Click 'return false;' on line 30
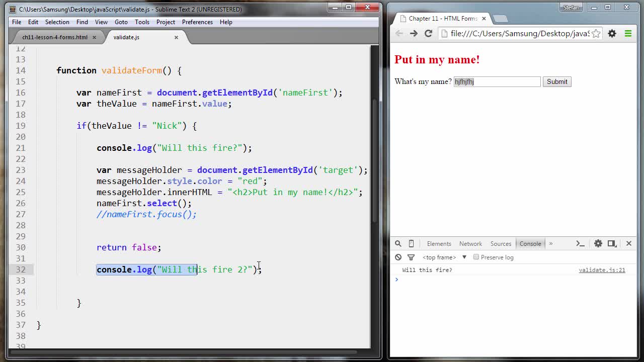This screenshot has width=644, height=362. [129, 247]
